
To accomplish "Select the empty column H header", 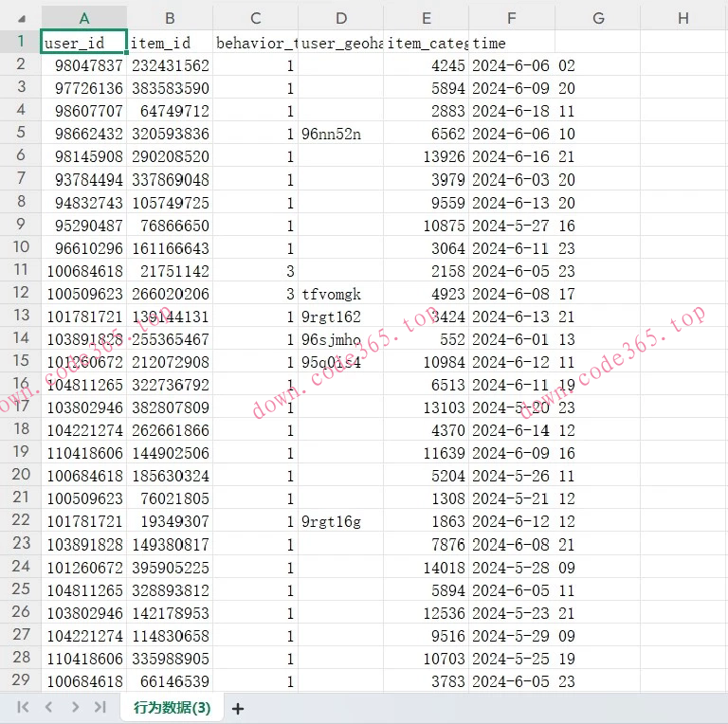I will [x=682, y=18].
